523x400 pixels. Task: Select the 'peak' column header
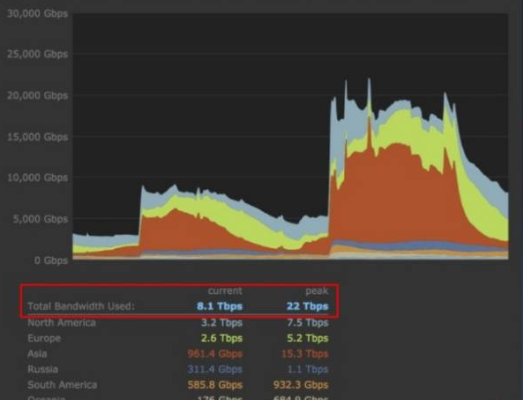coord(317,291)
